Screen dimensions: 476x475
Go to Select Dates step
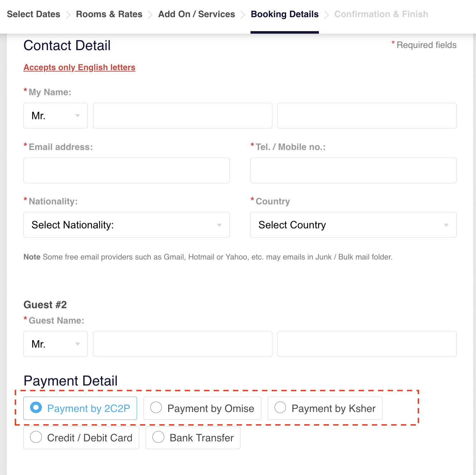click(34, 14)
